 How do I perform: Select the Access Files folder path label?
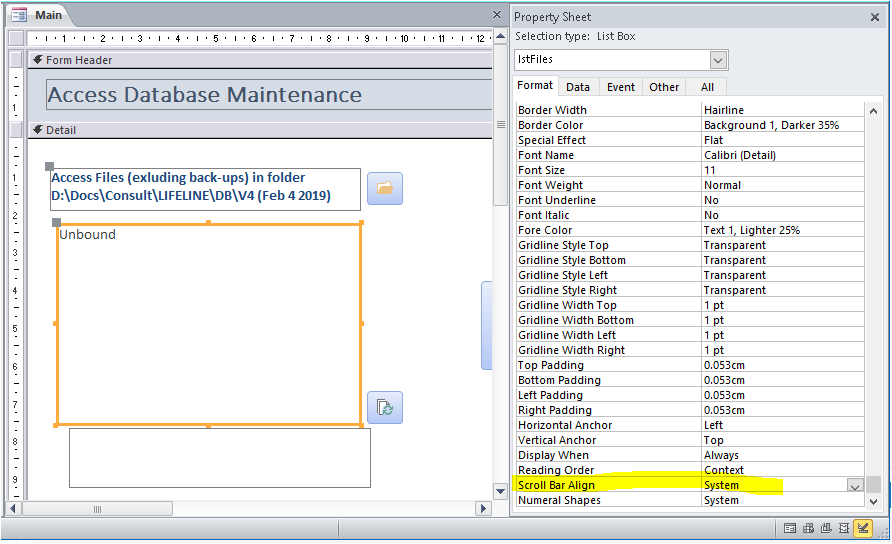tap(205, 189)
